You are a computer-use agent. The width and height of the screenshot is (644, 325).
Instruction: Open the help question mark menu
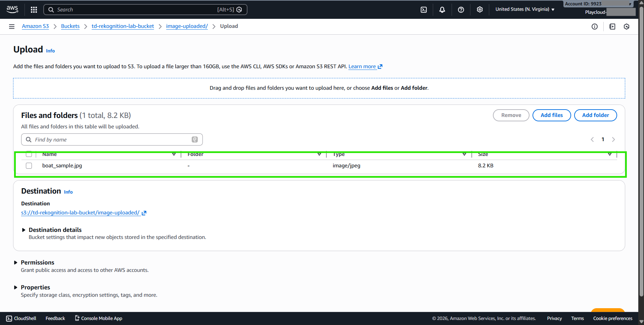point(461,10)
